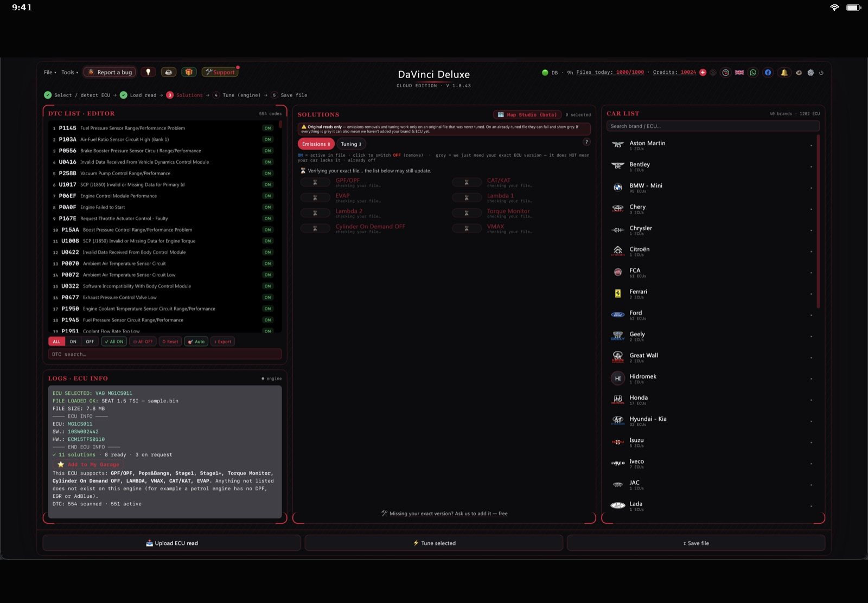Switch off DTC P0556

coord(267,151)
